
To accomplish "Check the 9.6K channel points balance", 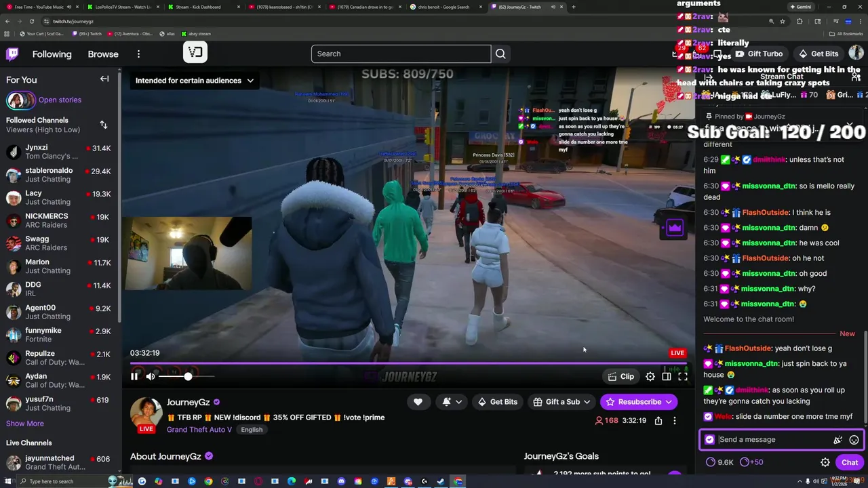I will (719, 462).
